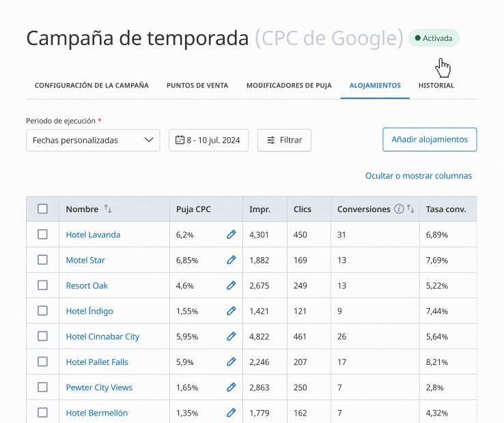504x423 pixels.
Task: Select Pewter City Views checkbox
Action: click(x=42, y=388)
